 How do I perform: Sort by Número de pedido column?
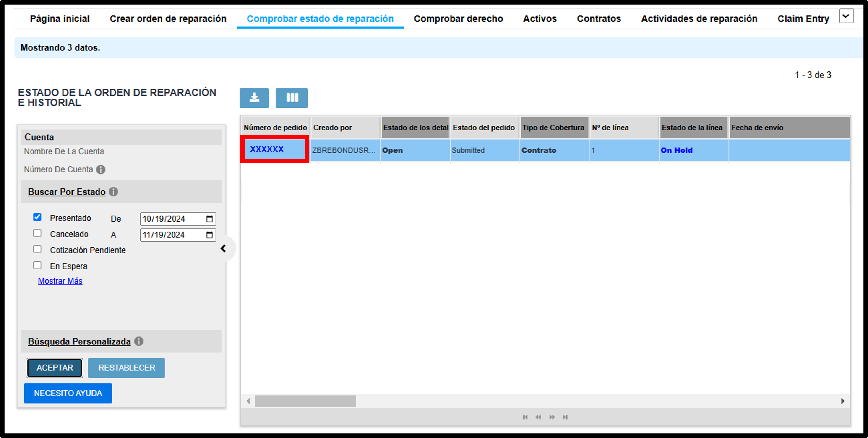(x=275, y=127)
